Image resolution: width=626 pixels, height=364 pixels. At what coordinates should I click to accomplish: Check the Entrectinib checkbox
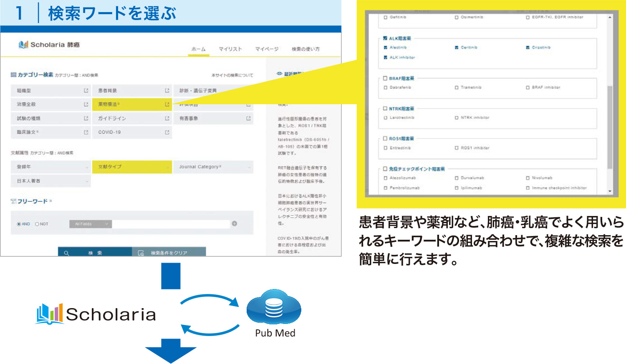(x=386, y=148)
